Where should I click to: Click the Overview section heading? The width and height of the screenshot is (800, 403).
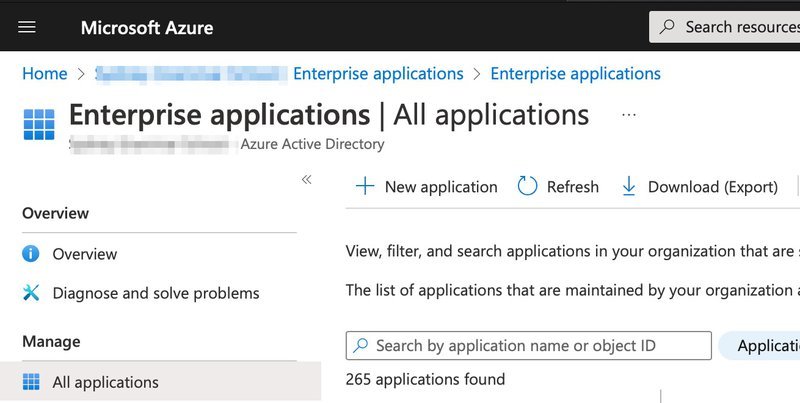pos(56,213)
